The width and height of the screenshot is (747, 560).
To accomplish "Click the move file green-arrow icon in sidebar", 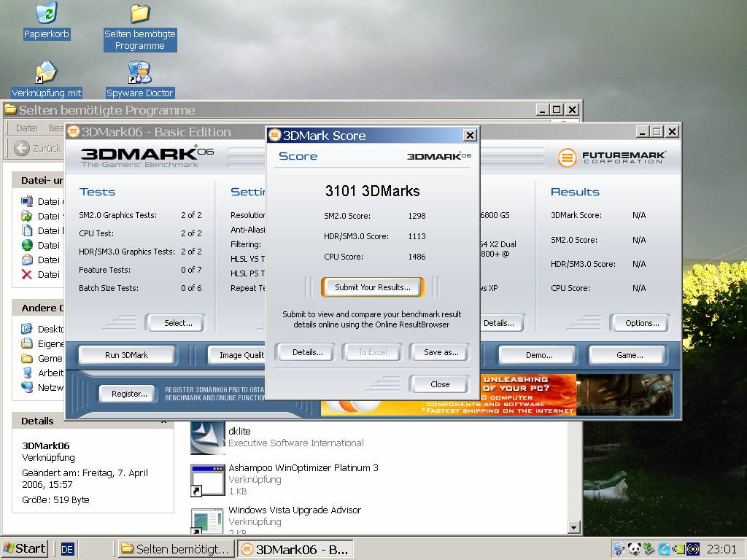I will (x=27, y=216).
